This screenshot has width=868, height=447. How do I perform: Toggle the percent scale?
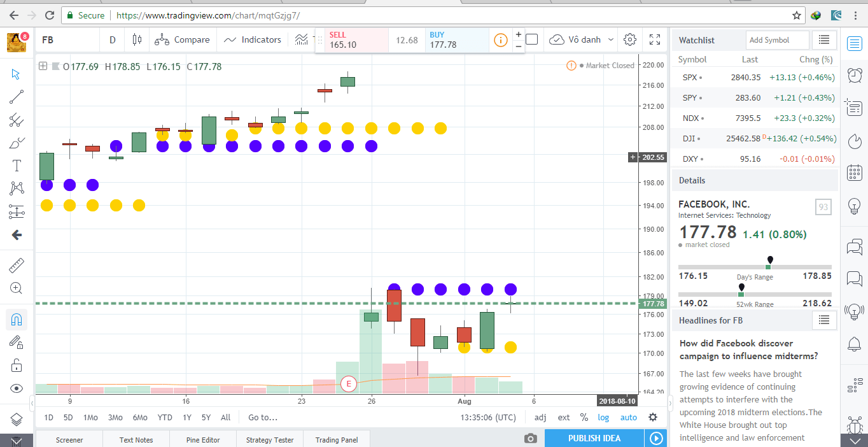(x=584, y=418)
